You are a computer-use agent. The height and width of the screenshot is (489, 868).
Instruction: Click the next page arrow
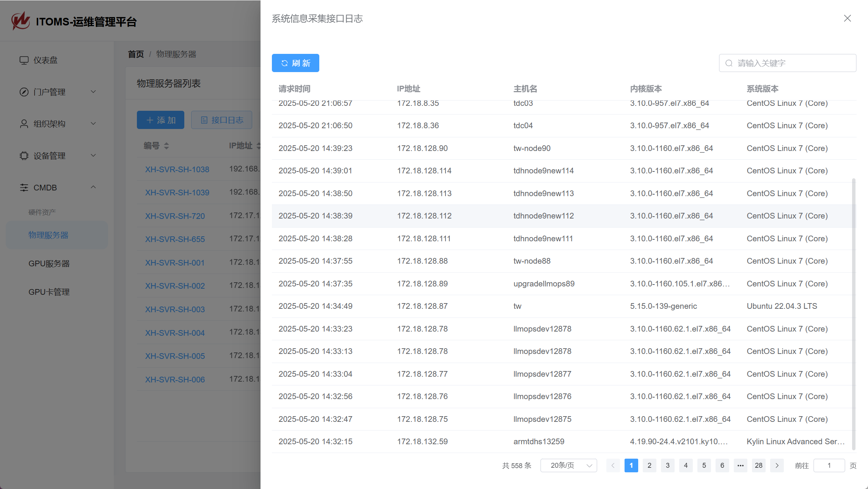pos(777,465)
